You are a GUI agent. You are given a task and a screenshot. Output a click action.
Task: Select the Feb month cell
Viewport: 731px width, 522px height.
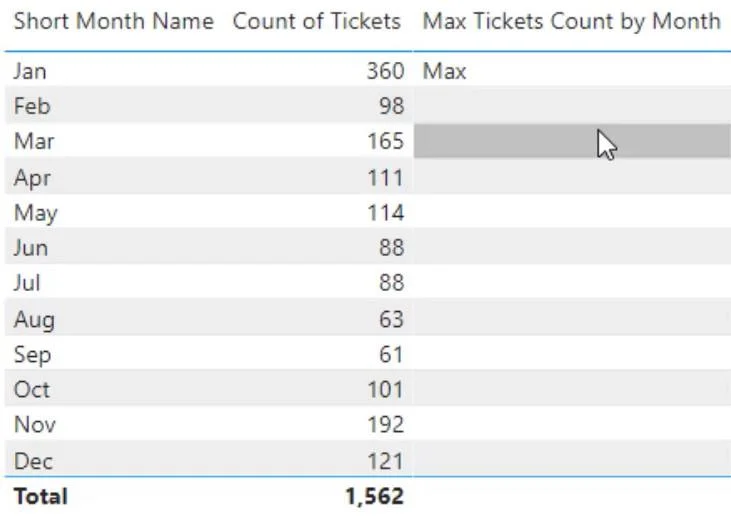tap(32, 106)
